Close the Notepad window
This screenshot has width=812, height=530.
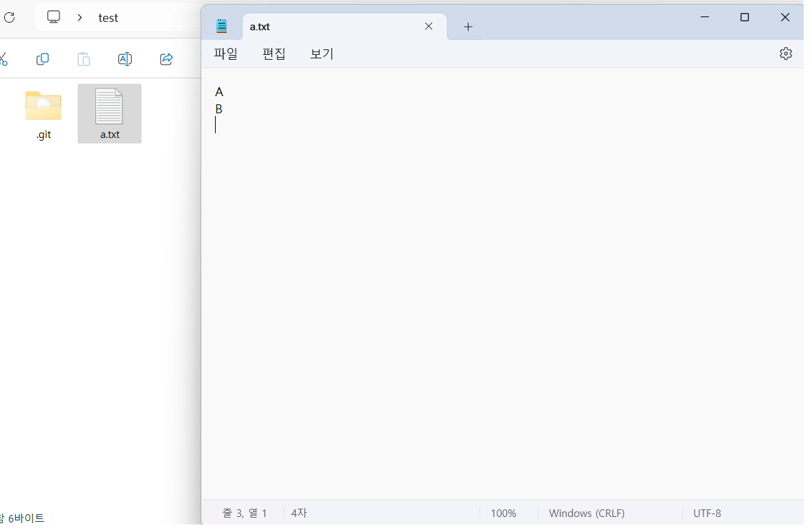click(x=785, y=17)
